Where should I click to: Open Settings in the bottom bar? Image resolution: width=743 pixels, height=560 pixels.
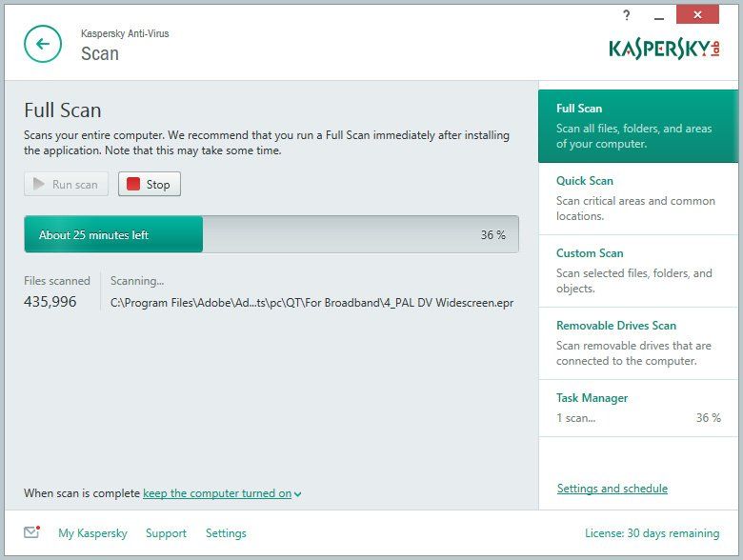[226, 533]
